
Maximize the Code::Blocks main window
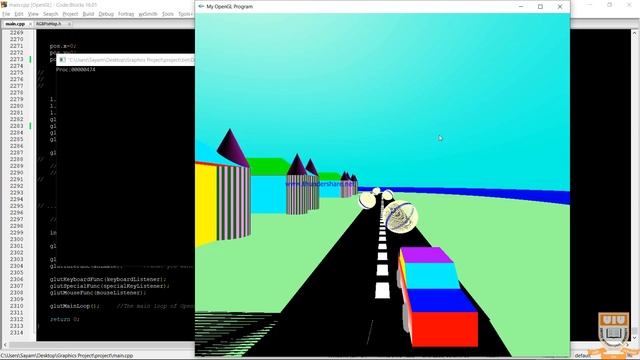[609, 5]
